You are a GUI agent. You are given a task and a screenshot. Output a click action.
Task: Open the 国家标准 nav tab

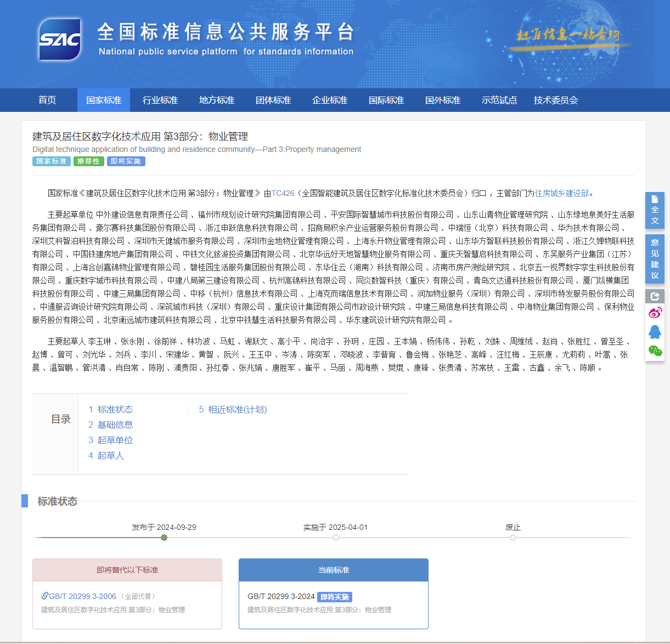[x=104, y=100]
